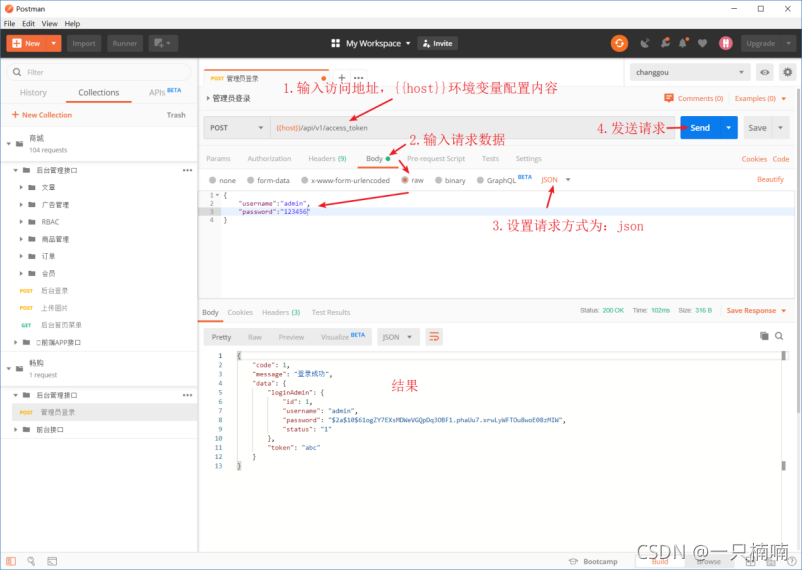The image size is (803, 570).
Task: Open the user avatar menu
Action: 725,44
